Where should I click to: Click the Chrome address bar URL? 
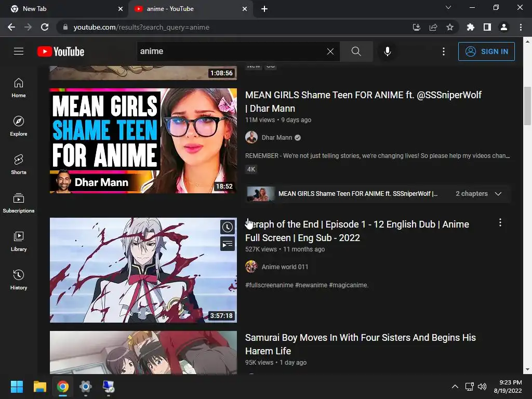coord(141,27)
